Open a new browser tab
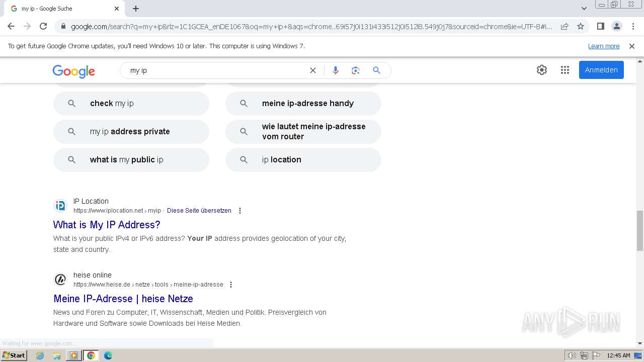This screenshot has height=362, width=644. [136, 9]
